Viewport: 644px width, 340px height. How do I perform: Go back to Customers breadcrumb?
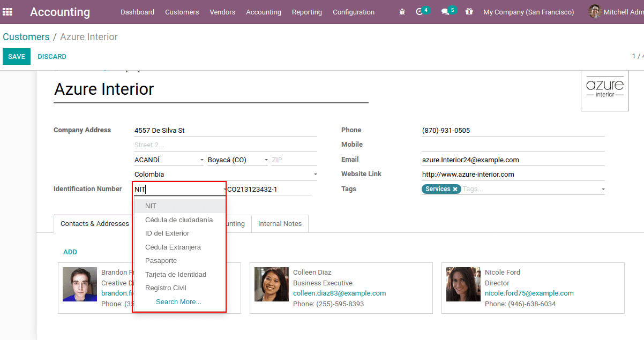26,37
